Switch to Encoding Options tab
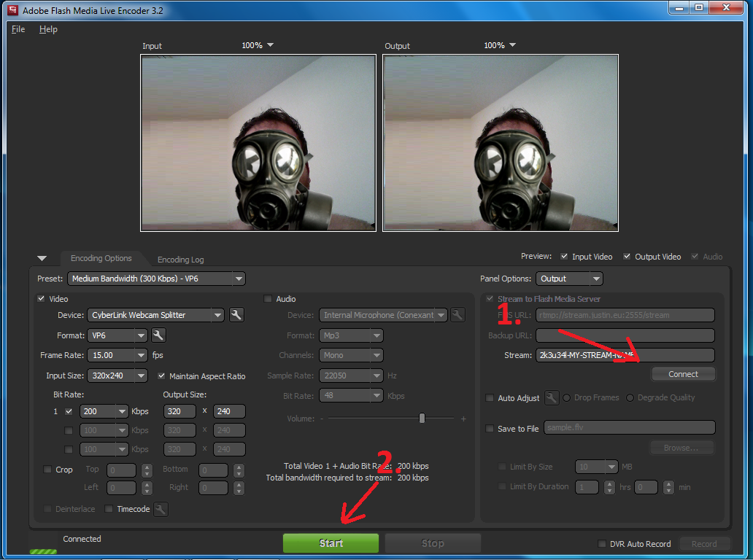The width and height of the screenshot is (753, 560). click(101, 258)
